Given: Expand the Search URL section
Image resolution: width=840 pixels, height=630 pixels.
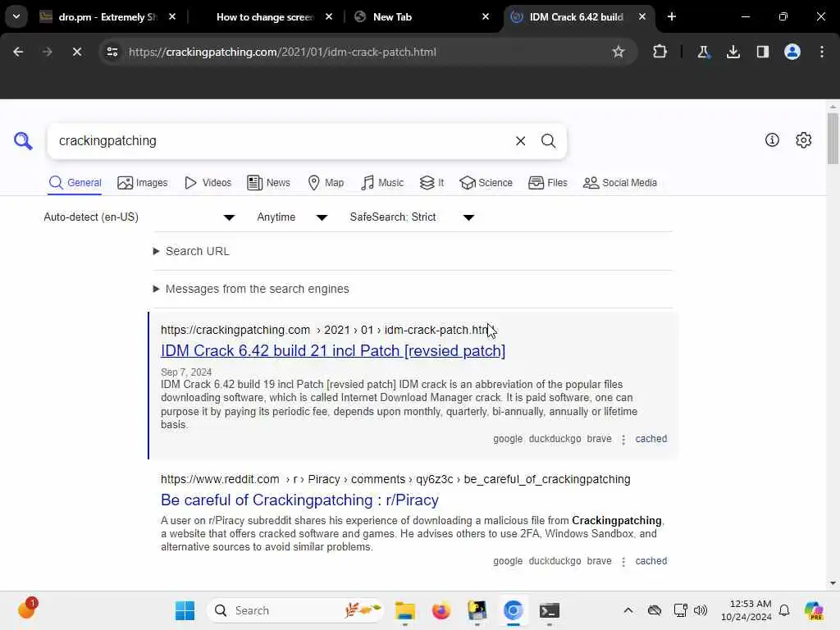Looking at the screenshot, I should click(191, 251).
